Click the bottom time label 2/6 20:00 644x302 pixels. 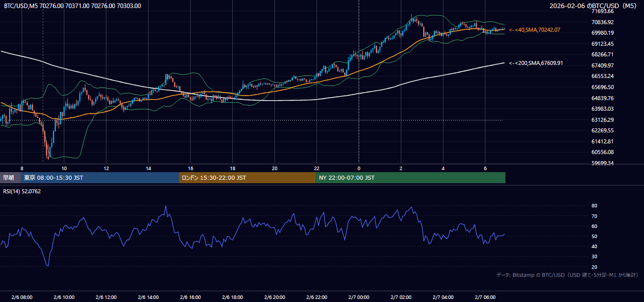click(x=275, y=297)
